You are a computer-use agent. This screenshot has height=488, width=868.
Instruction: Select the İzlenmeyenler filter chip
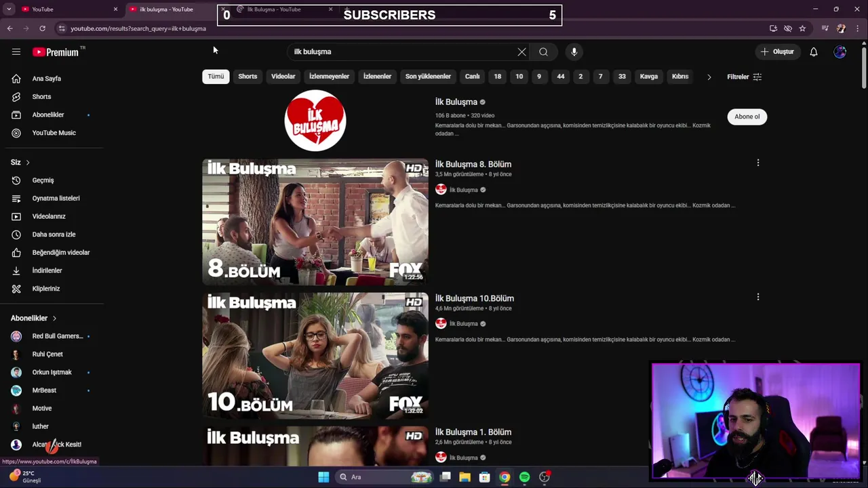tap(329, 77)
